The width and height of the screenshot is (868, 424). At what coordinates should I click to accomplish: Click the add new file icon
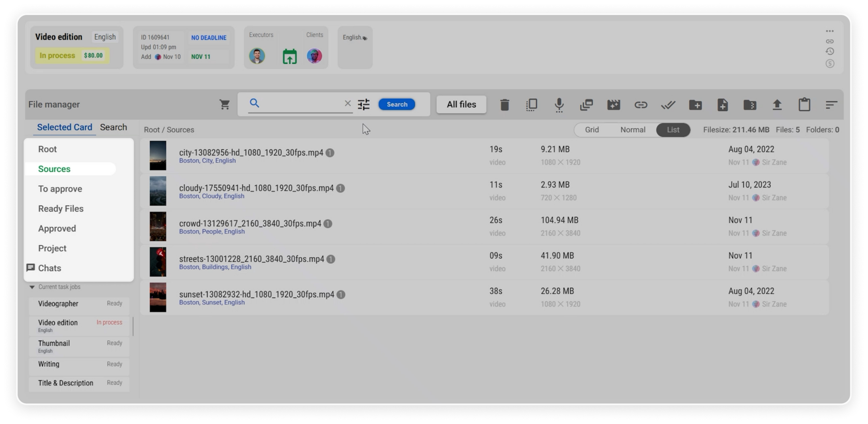tap(723, 105)
